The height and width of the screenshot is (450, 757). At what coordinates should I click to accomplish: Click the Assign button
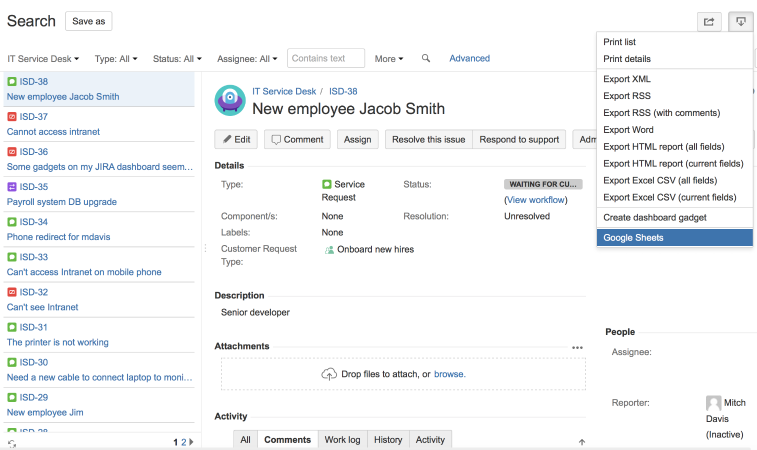point(358,139)
